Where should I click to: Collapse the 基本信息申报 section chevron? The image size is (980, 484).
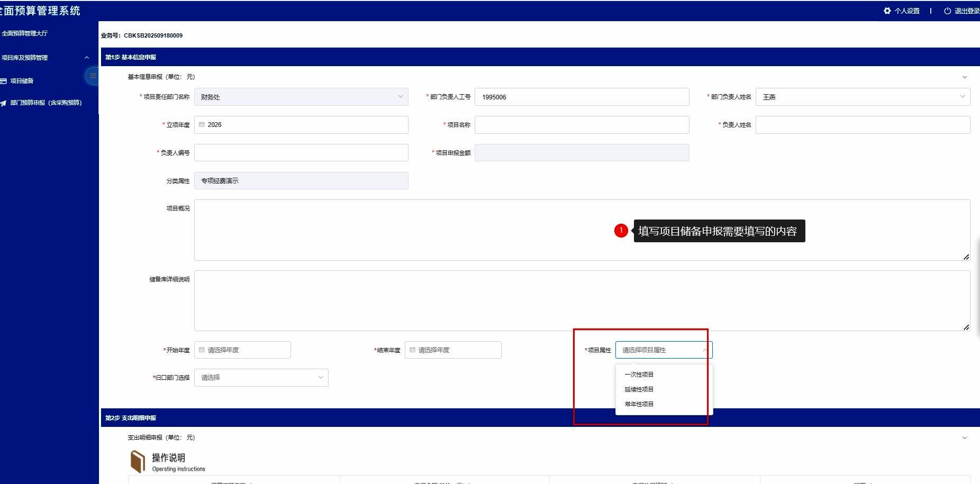click(x=964, y=77)
